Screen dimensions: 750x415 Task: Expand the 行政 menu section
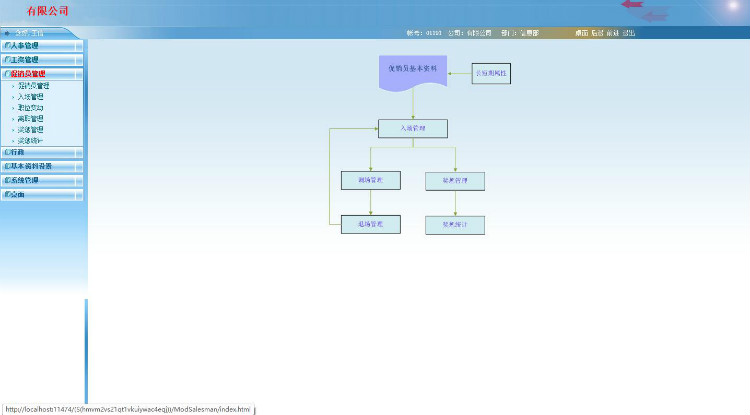coord(42,152)
